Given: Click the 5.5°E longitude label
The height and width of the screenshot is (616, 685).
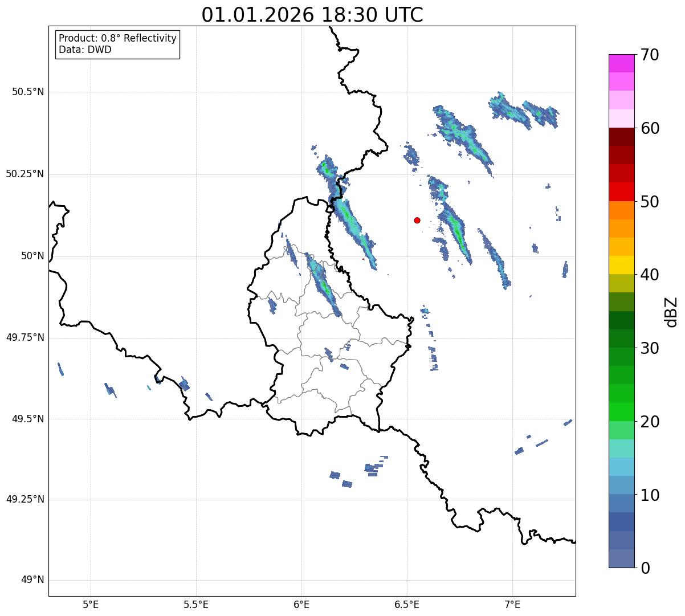Looking at the screenshot, I should (196, 605).
